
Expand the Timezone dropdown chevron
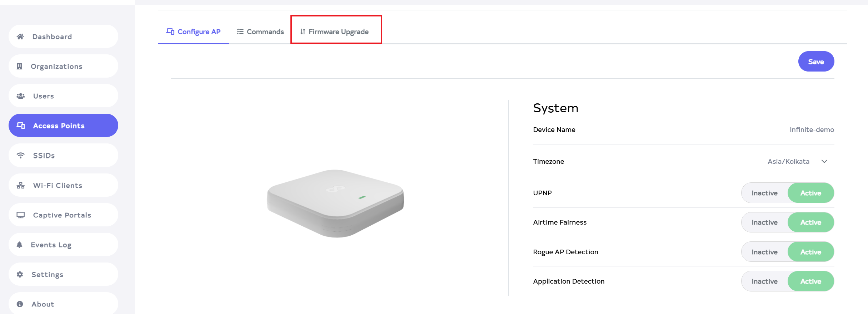824,161
